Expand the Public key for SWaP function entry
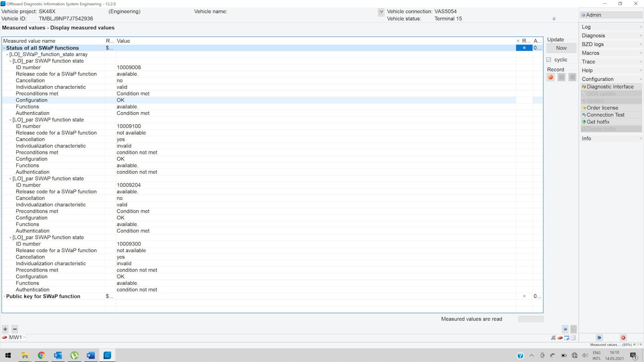The height and width of the screenshot is (362, 644). point(4,296)
